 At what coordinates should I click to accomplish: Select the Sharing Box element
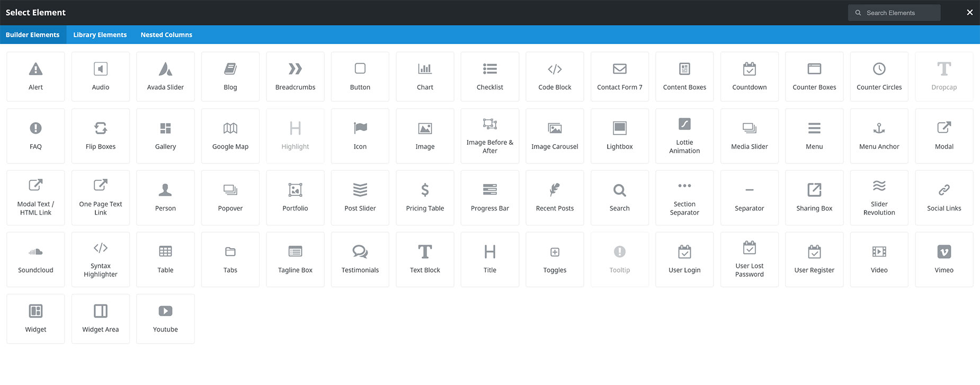814,198
